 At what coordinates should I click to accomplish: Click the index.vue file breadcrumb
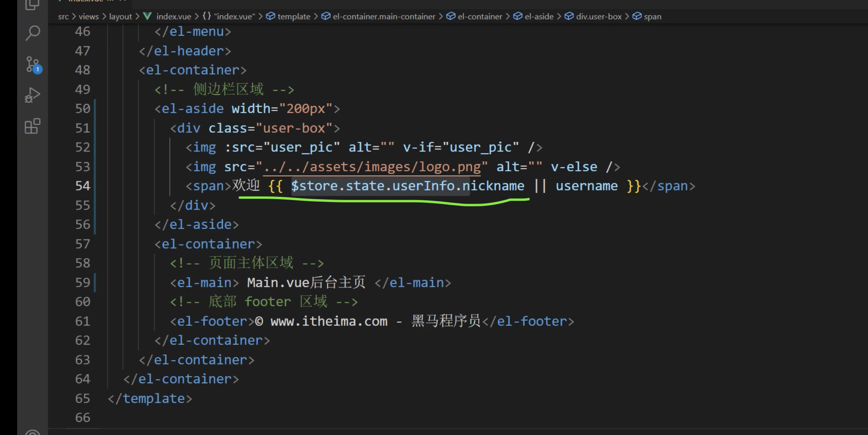168,16
